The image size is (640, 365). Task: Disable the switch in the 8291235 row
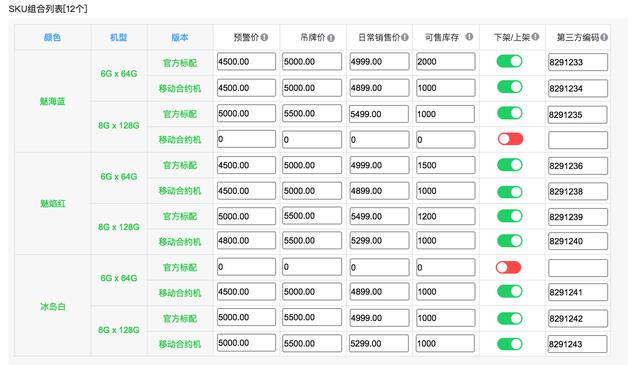[510, 113]
